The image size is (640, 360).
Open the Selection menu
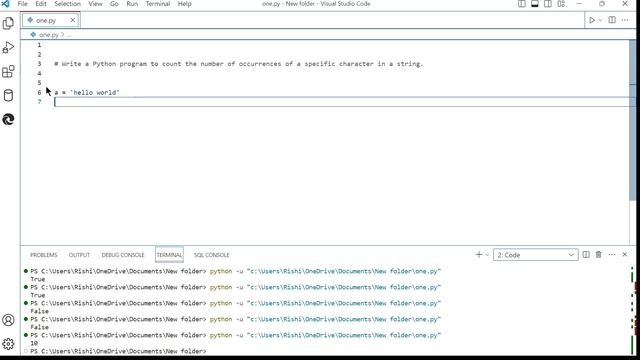[x=67, y=4]
